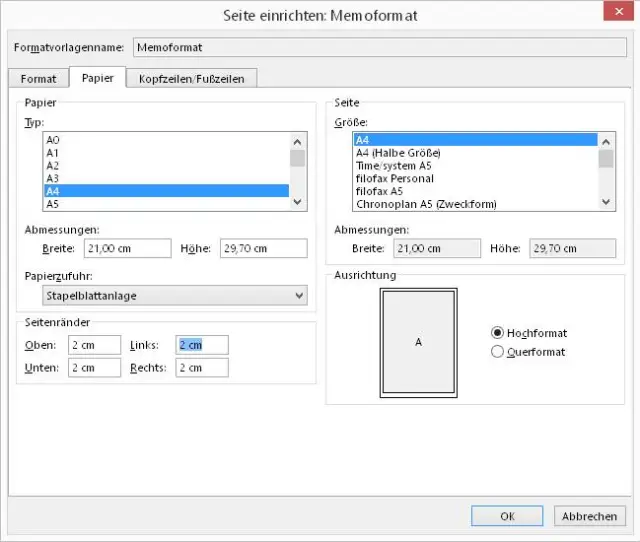Viewport: 640px width, 542px height.
Task: Switch to the Format tab
Action: [39, 78]
